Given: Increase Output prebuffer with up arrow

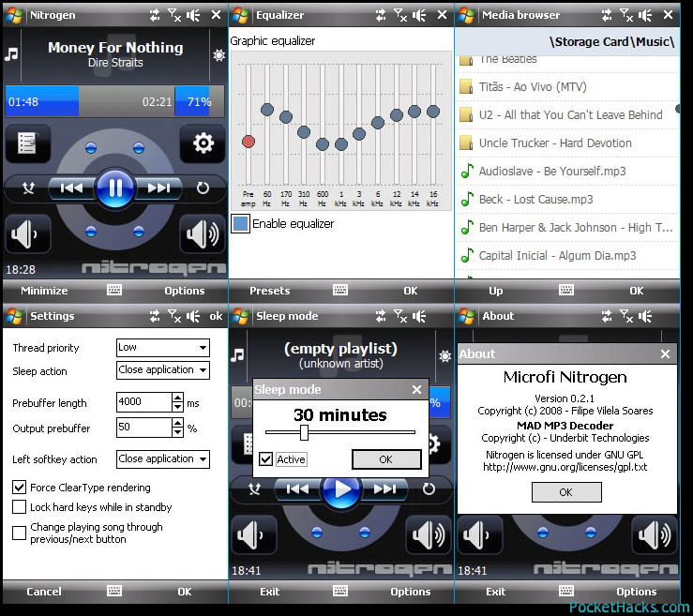Looking at the screenshot, I should click(x=177, y=423).
